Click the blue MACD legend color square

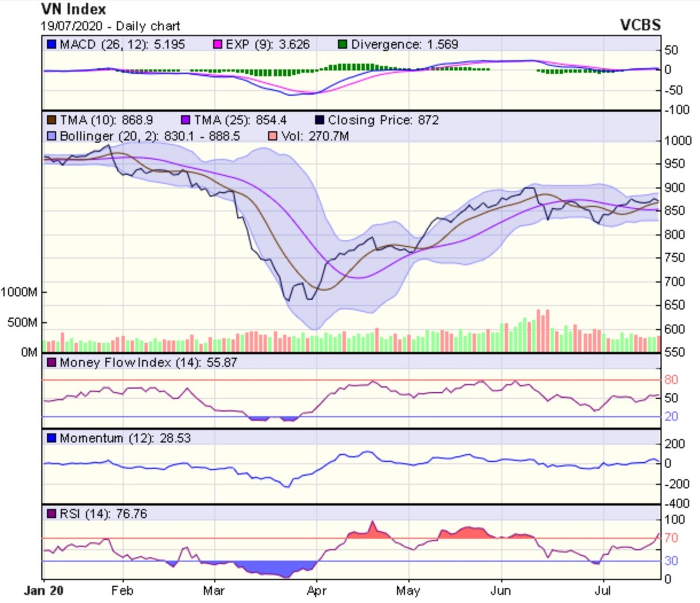51,45
